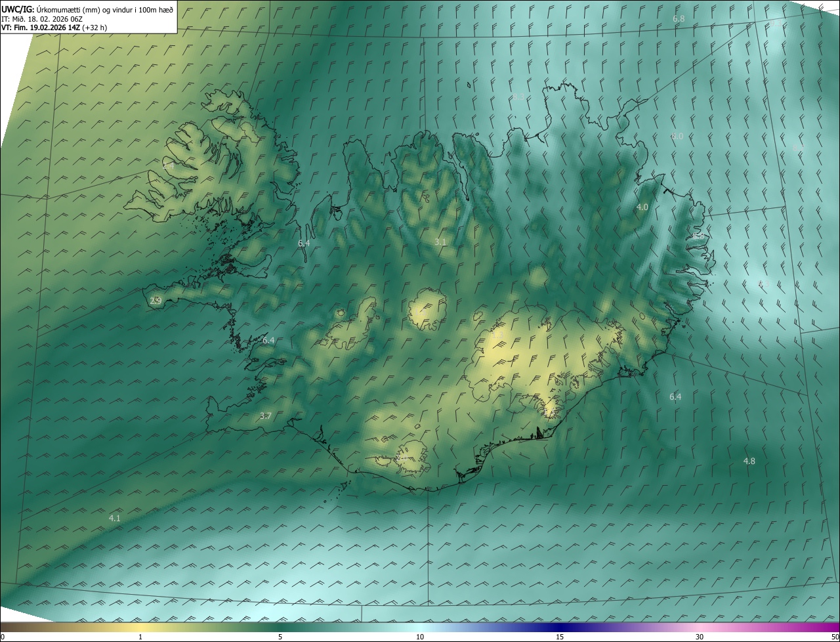Click the 15 tick label on the colour scale
840x642 pixels.
560,637
